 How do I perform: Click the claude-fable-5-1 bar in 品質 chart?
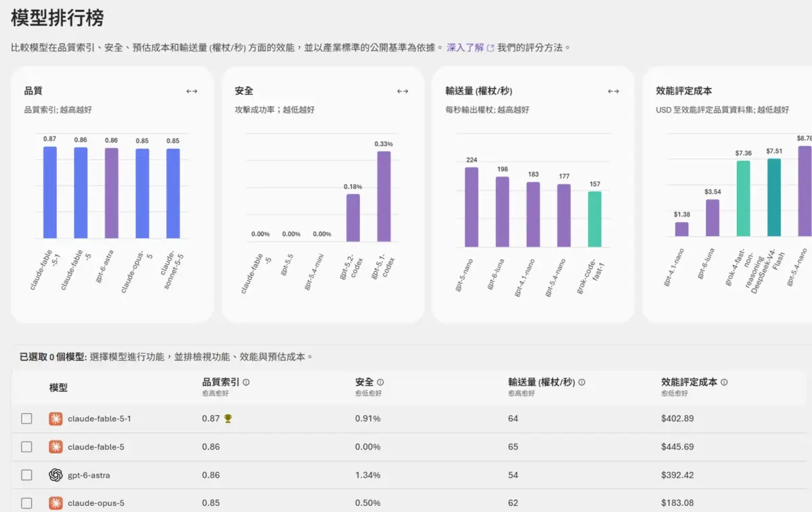(50, 193)
